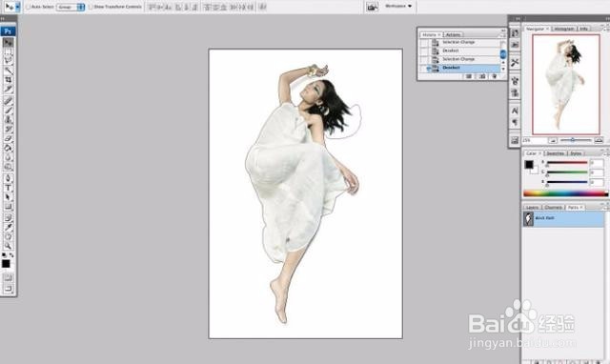Open the Auto-Select Group dropdown
The height and width of the screenshot is (364, 610).
click(71, 7)
